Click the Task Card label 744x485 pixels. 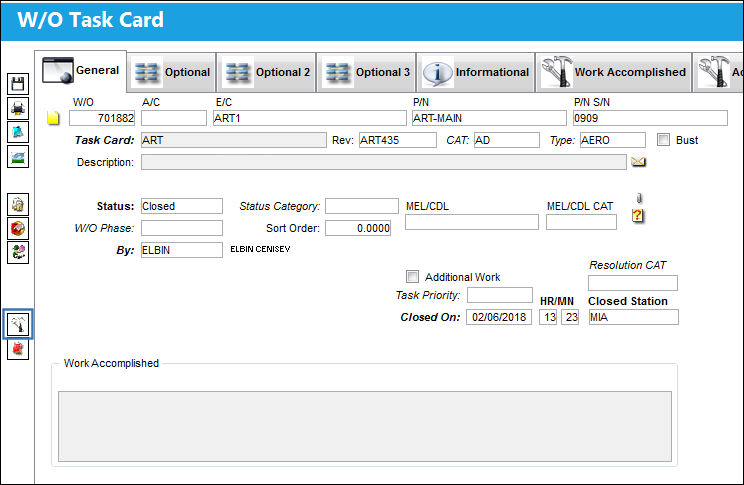pyautogui.click(x=104, y=140)
